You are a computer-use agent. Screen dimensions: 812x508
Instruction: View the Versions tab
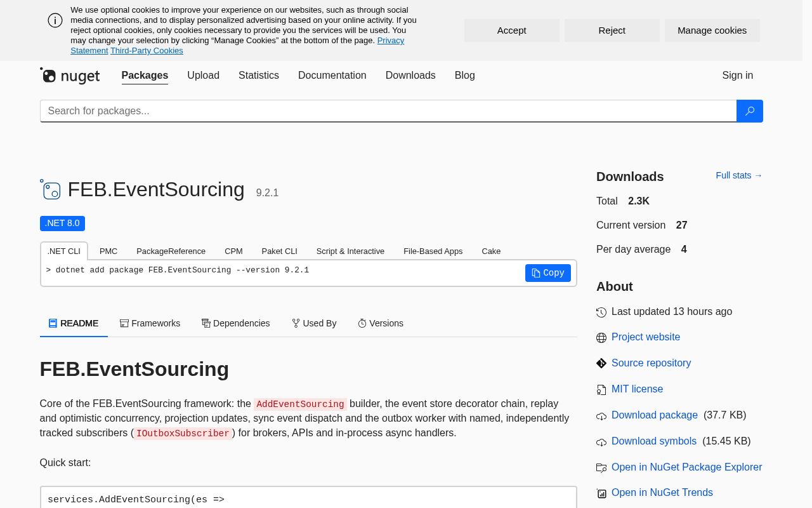pos(381,323)
